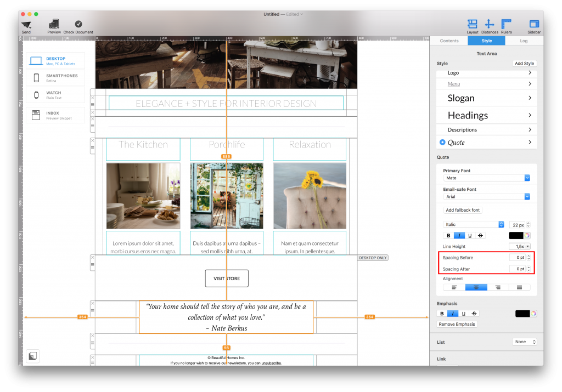Image resolution: width=562 pixels, height=392 pixels.
Task: Click the unsubscribe link in the footer
Action: click(271, 363)
